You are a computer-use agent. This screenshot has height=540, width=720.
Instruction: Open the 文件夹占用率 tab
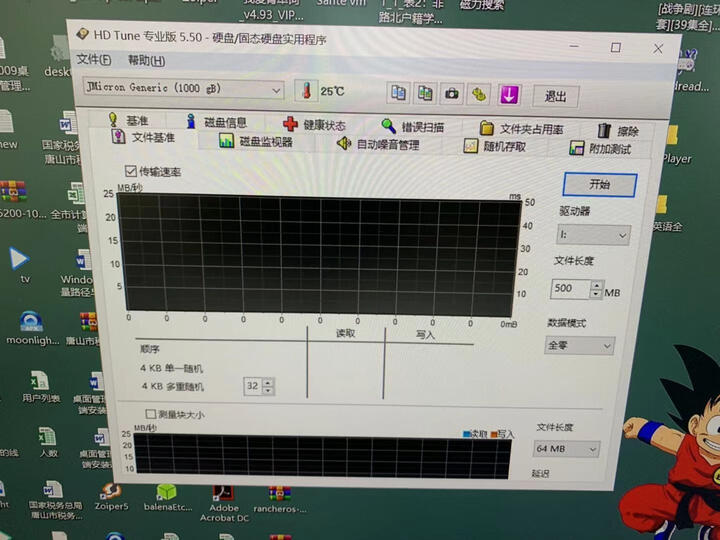[521, 129]
